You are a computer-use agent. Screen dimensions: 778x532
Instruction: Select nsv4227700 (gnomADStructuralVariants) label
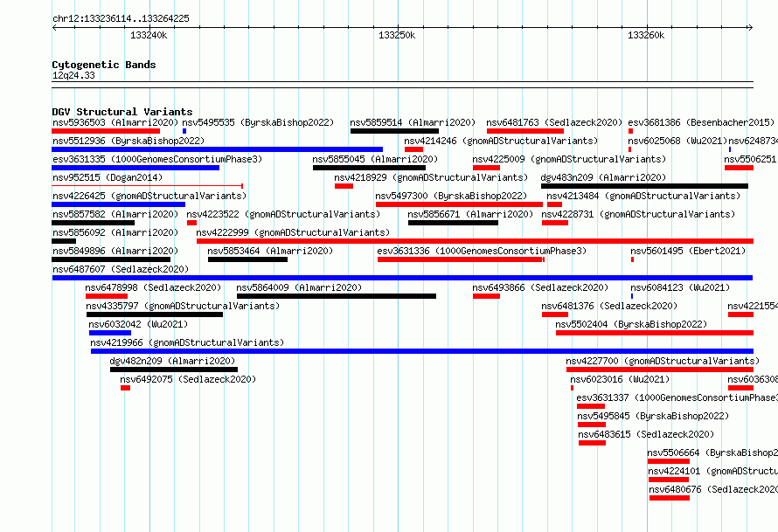[663, 361]
